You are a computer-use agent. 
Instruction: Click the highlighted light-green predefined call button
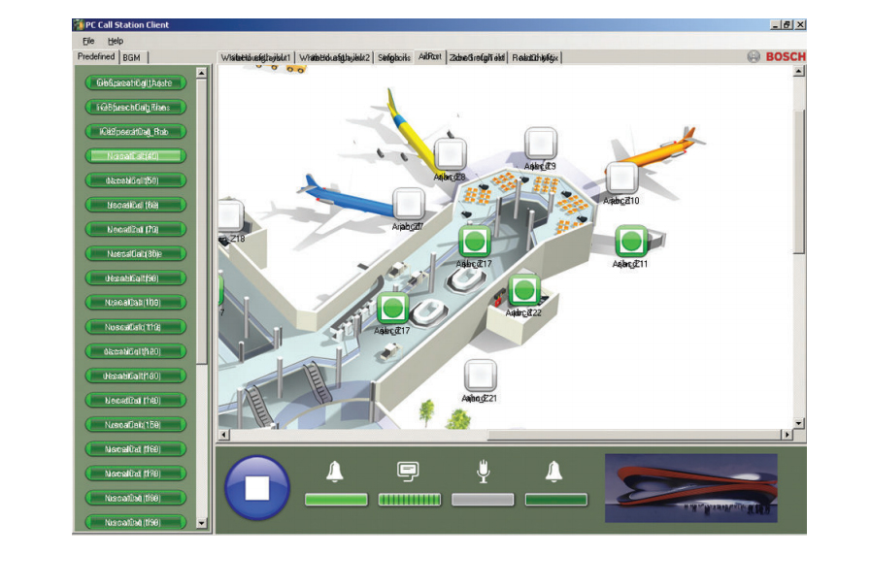[x=134, y=155]
